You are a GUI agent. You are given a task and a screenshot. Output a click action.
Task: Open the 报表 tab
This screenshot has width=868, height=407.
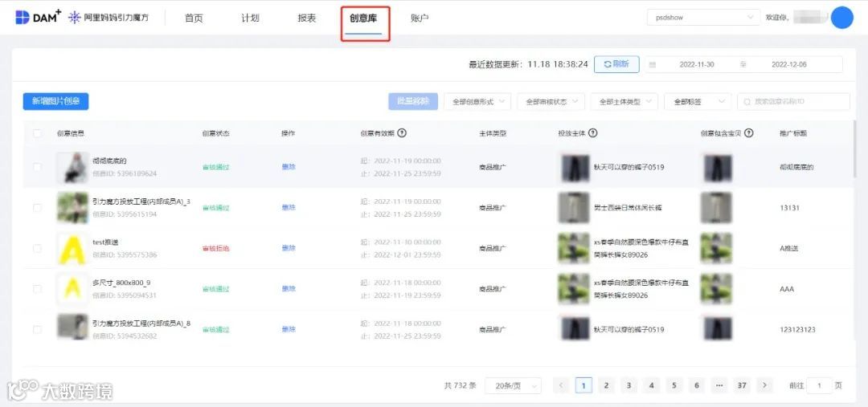[307, 18]
